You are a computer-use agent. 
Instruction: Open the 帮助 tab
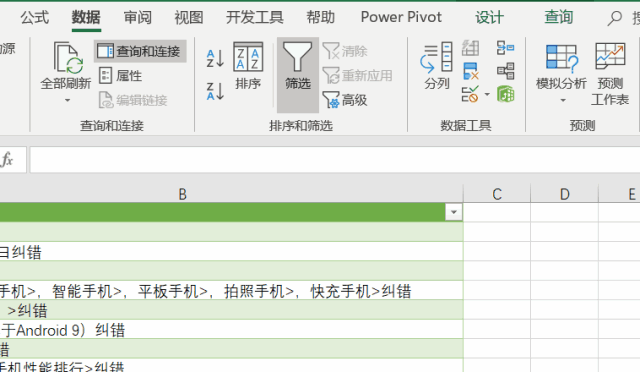tap(321, 18)
